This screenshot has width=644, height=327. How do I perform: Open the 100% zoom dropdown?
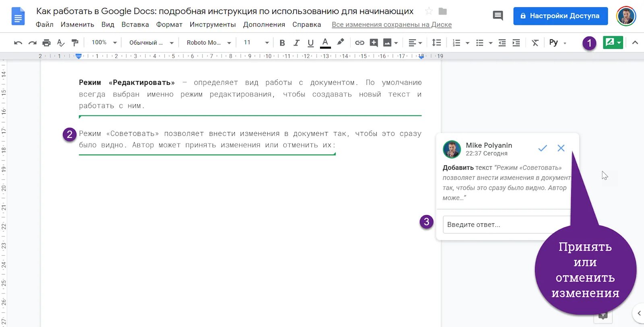coord(104,43)
